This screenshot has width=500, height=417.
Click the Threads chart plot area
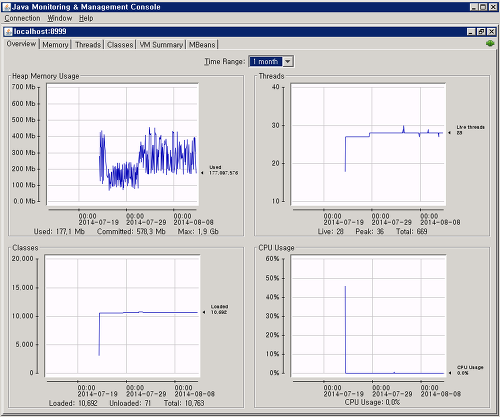368,144
